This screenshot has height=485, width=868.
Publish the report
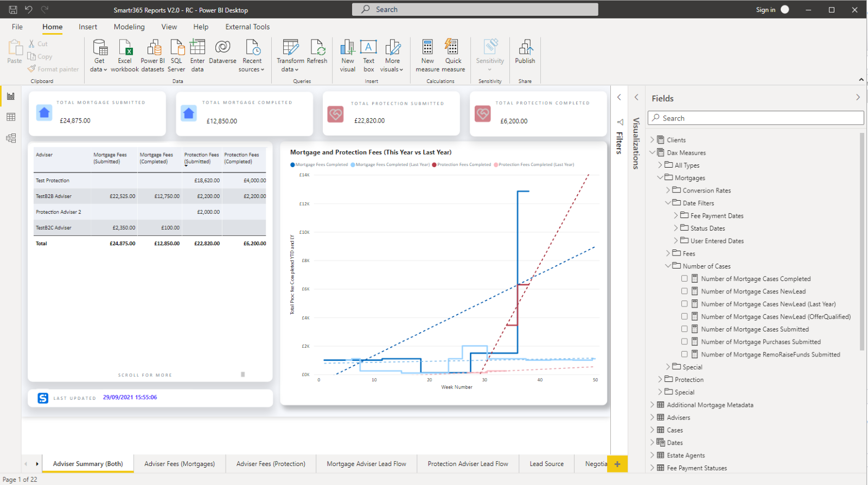[525, 52]
